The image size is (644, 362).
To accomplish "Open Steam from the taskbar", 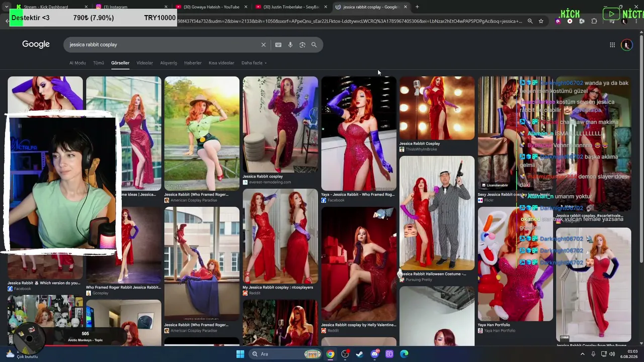I will 359,354.
